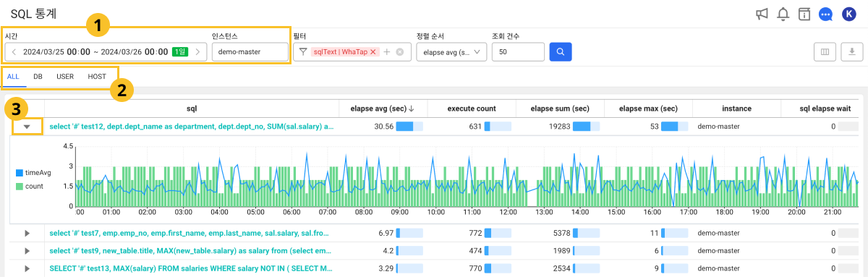Click elapse avg value 3.29
This screenshot has height=277, width=868.
(x=386, y=268)
